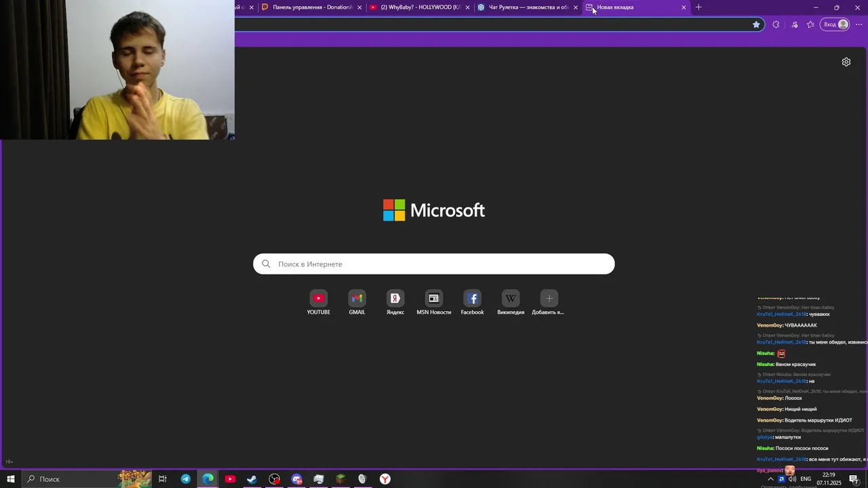The width and height of the screenshot is (868, 488).
Task: Switch the ENG input language indicator
Action: tap(806, 479)
